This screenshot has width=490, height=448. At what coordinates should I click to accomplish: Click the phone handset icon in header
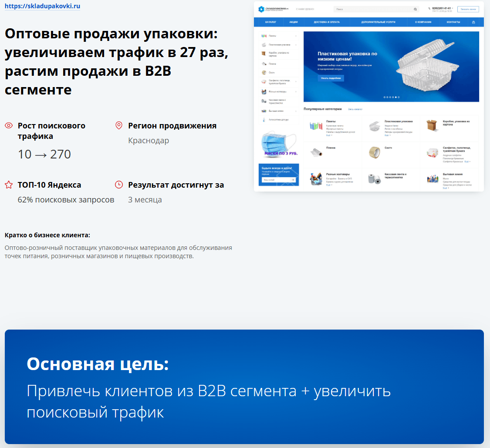point(429,9)
